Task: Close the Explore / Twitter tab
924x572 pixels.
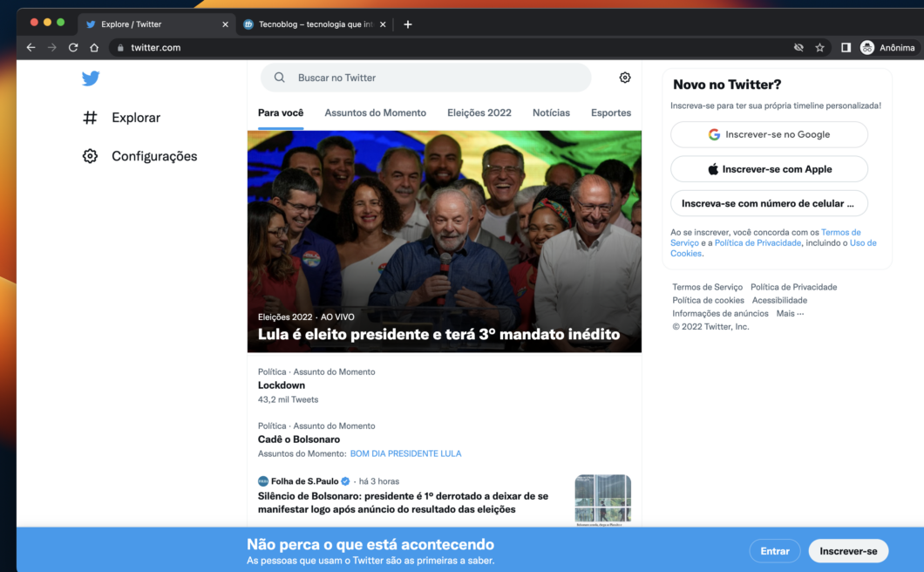Action: [x=225, y=24]
